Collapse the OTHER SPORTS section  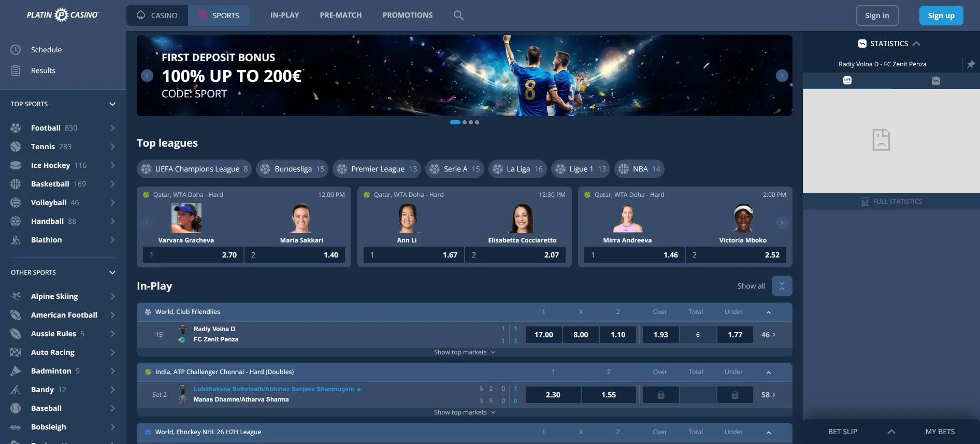[x=112, y=273]
